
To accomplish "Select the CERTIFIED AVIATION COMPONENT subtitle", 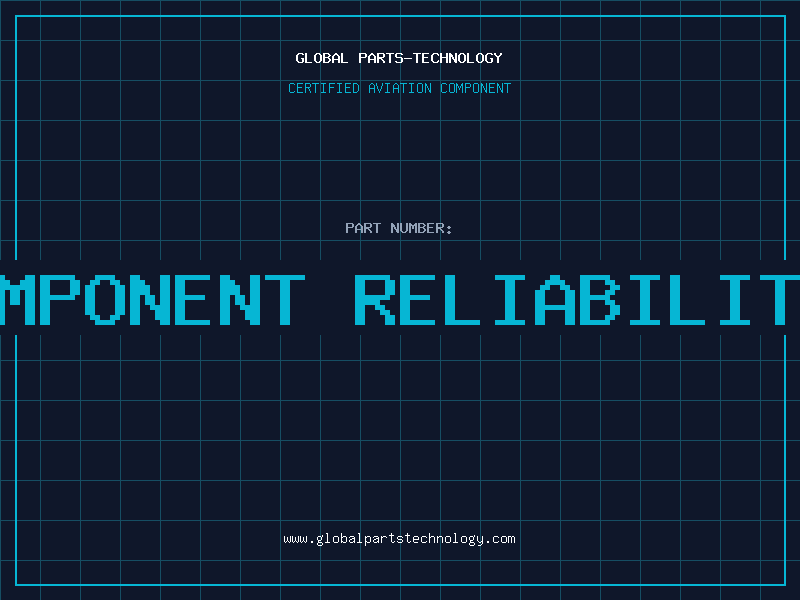I will pyautogui.click(x=399, y=88).
